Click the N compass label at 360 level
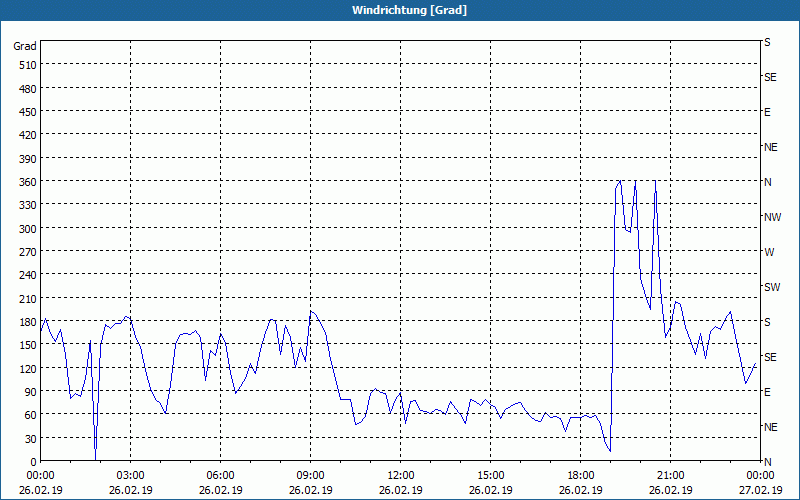The image size is (800, 500). pyautogui.click(x=768, y=182)
